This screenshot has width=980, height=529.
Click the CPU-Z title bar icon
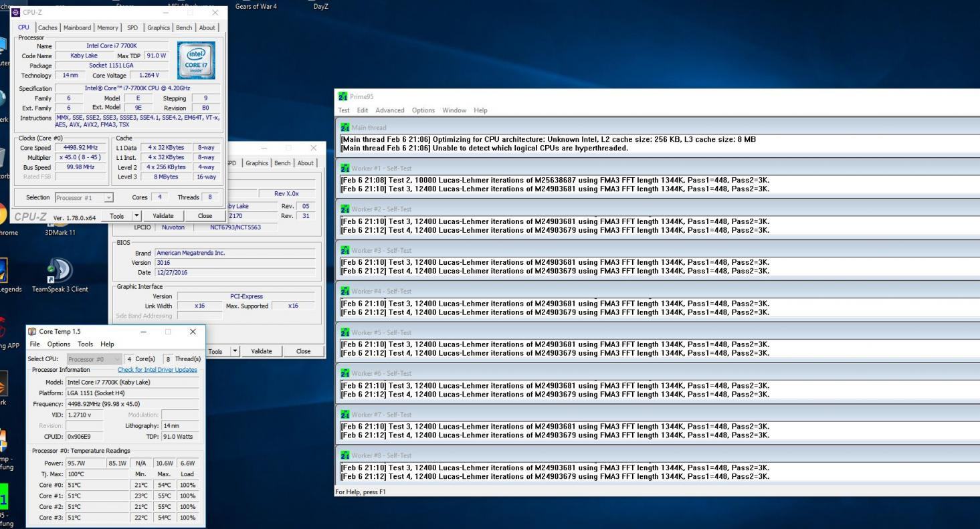click(x=16, y=13)
